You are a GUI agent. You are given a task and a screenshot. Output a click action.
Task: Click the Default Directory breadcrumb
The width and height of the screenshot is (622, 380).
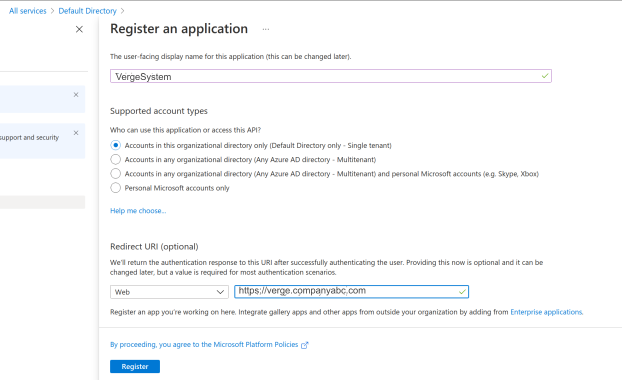[88, 11]
